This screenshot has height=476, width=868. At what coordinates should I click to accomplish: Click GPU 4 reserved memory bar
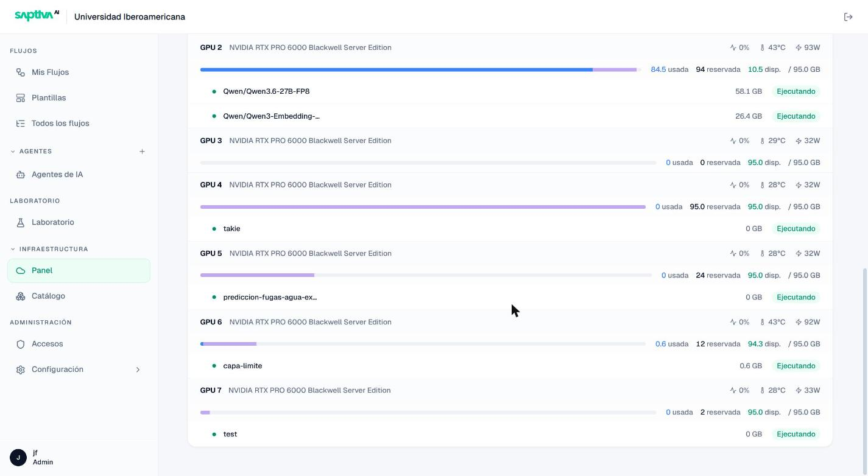[423, 207]
